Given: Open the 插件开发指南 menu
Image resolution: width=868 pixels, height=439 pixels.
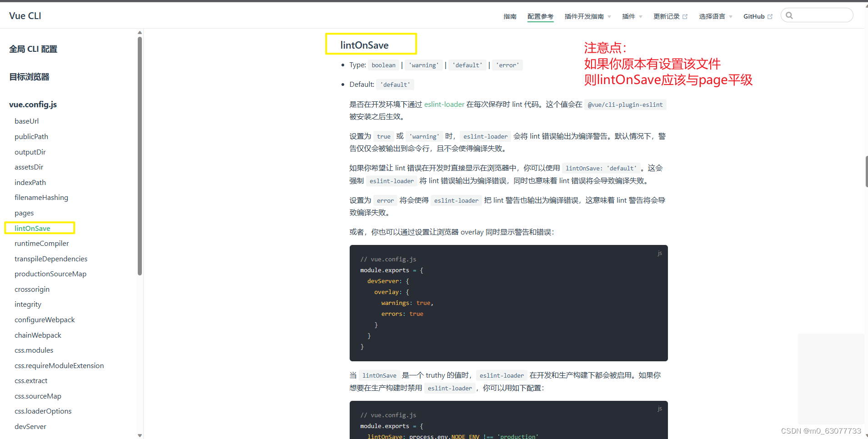Looking at the screenshot, I should 584,16.
